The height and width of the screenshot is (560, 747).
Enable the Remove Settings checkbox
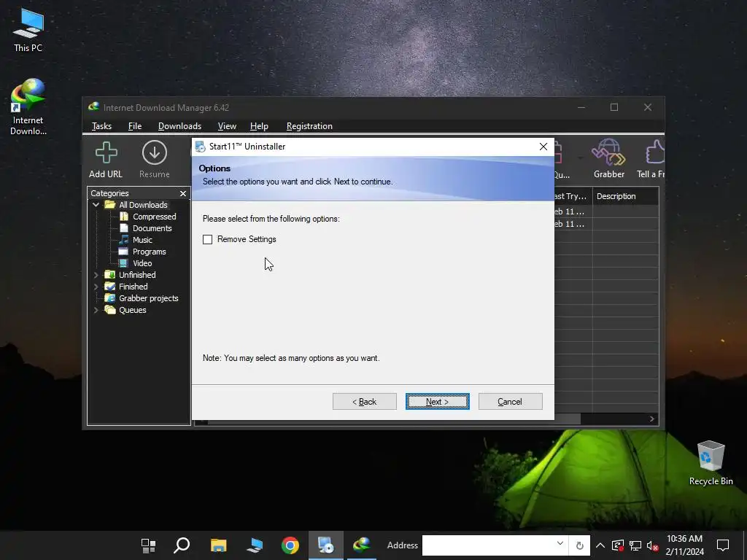click(x=207, y=239)
